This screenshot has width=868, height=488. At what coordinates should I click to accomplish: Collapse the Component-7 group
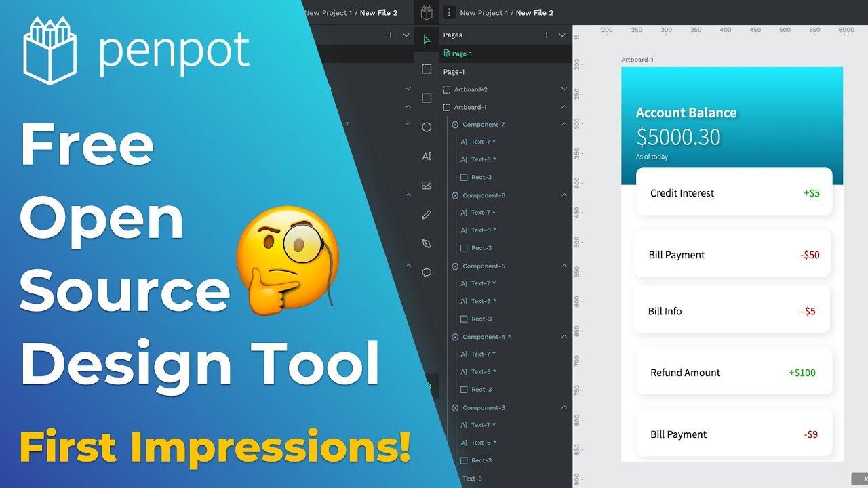point(564,125)
